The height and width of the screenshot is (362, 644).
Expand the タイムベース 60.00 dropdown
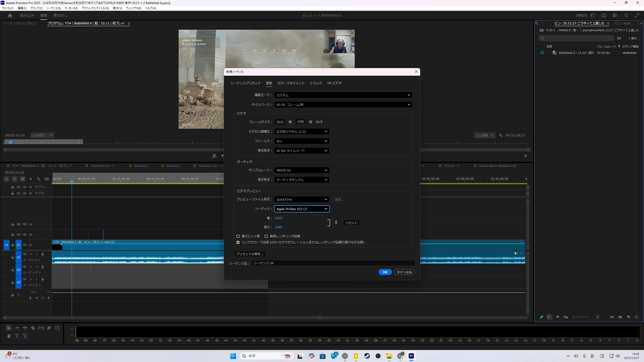click(x=343, y=105)
